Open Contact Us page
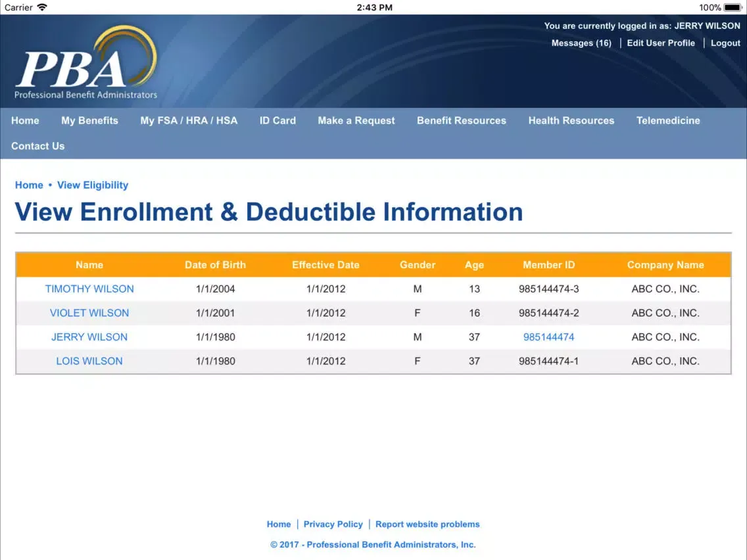Viewport: 747px width, 560px height. click(38, 146)
